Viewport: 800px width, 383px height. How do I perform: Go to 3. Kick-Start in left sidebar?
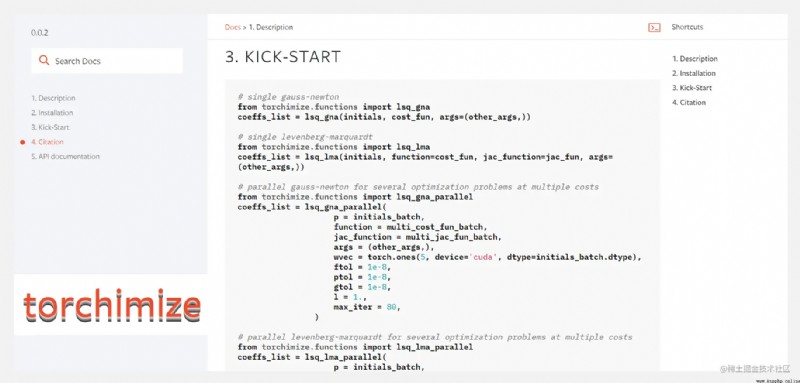click(x=50, y=127)
